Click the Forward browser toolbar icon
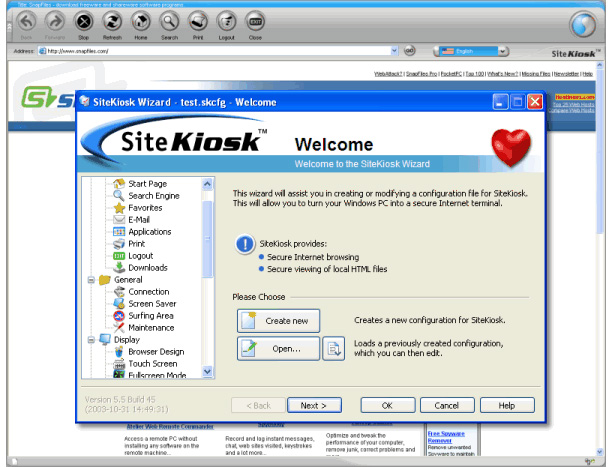 (x=55, y=21)
